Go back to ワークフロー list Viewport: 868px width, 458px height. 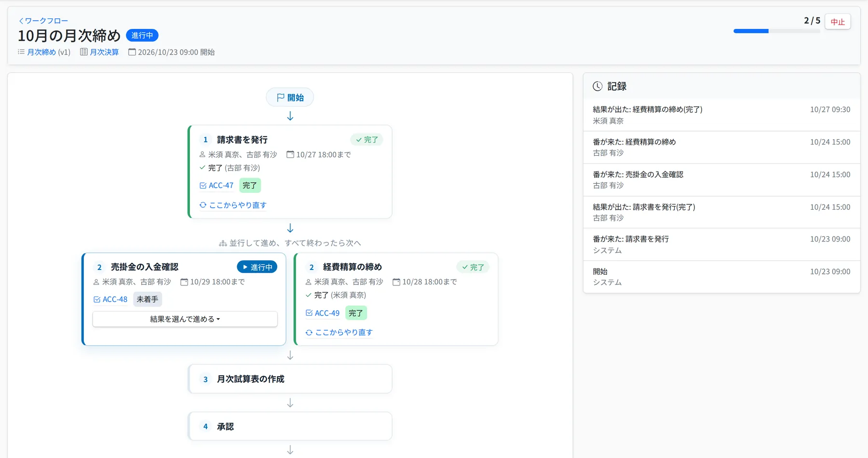pos(43,21)
